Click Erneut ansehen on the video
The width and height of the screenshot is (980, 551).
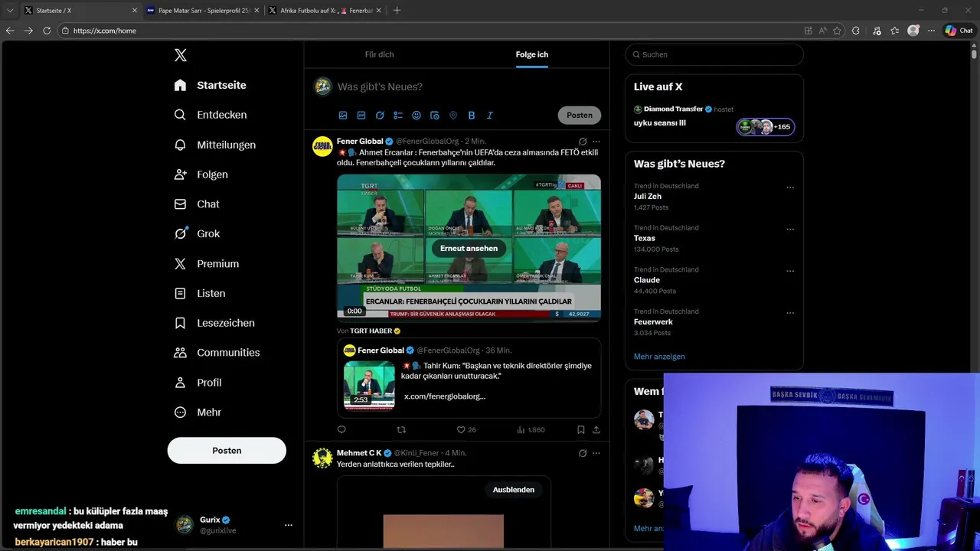point(469,248)
